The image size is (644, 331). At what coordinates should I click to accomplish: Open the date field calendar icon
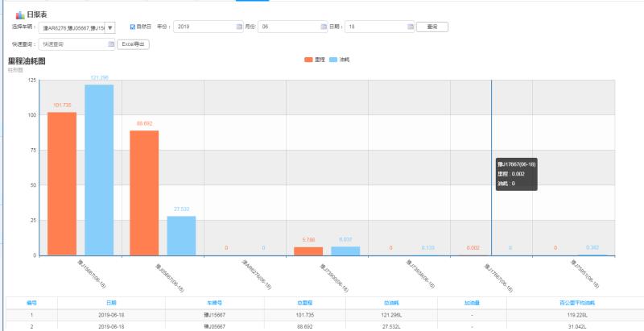(x=411, y=27)
